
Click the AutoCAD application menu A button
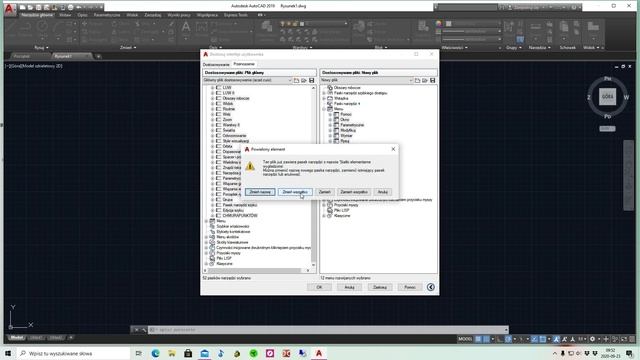10,8
